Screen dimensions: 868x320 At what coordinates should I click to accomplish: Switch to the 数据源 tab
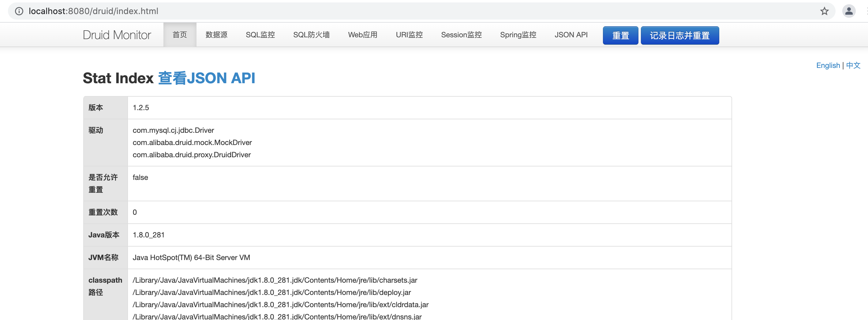point(216,35)
